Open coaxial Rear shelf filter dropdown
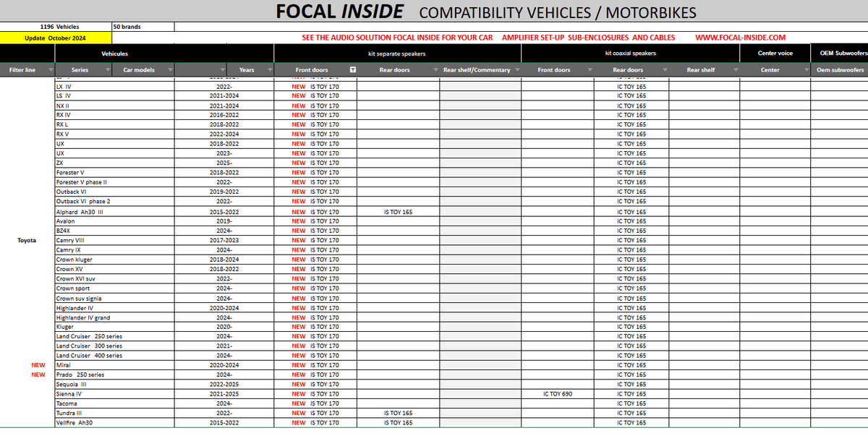This screenshot has width=868, height=441. point(735,70)
